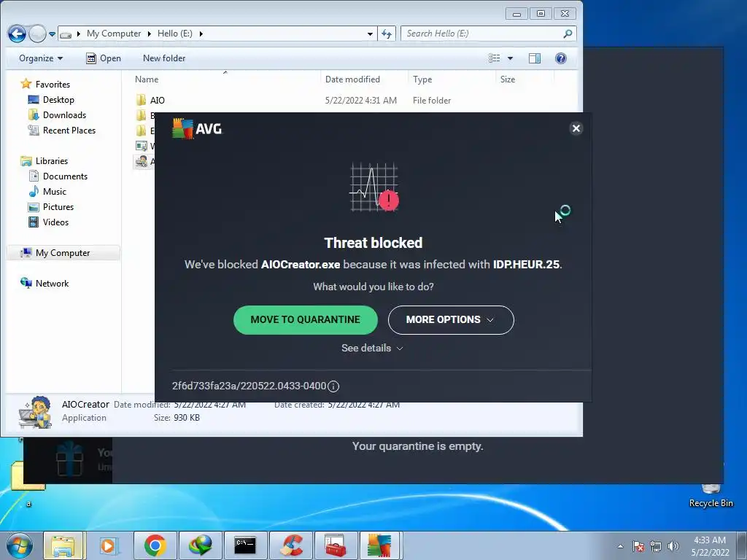Click Windows Explorer taskbar icon
The image size is (747, 560).
point(64,545)
